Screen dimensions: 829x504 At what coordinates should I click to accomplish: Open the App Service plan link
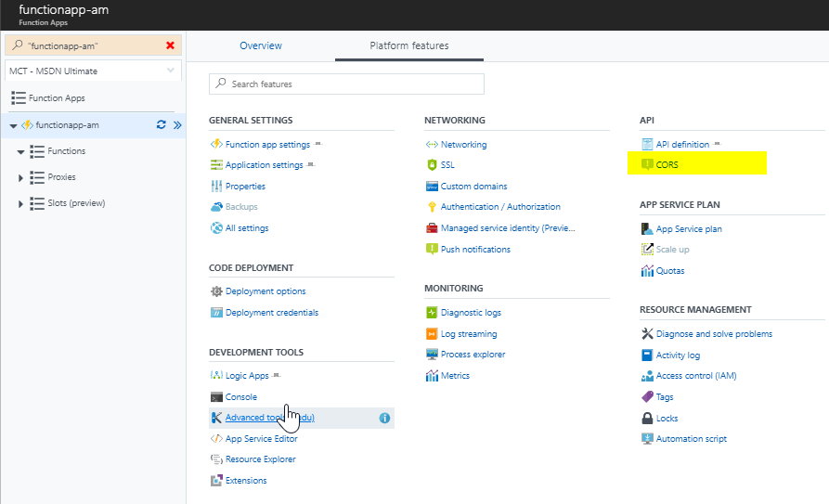pos(689,228)
